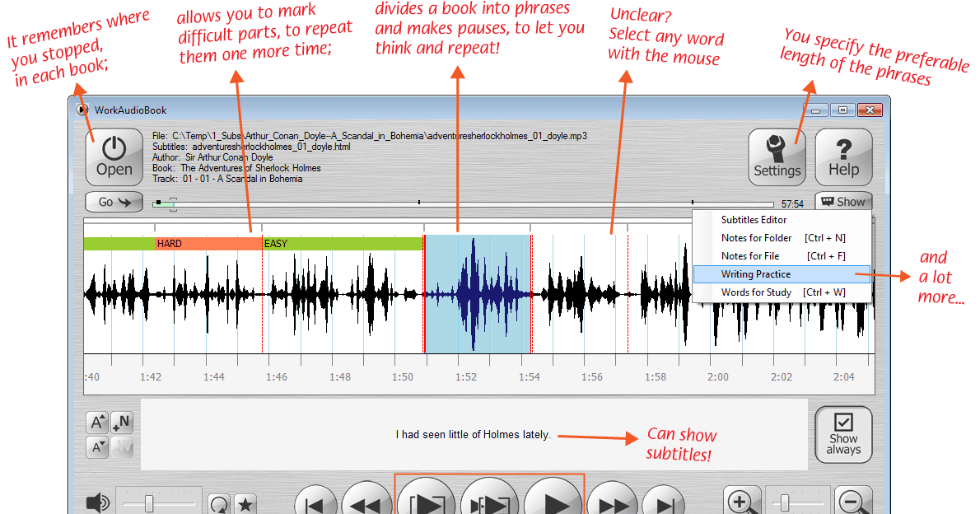Select Subtitles Editor from the menu

tap(782, 220)
